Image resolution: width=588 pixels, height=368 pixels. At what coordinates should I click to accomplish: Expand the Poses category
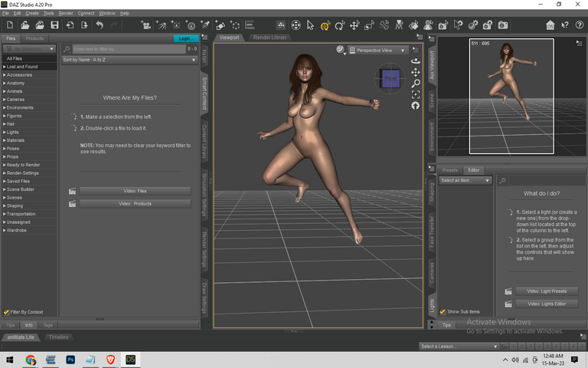tap(5, 148)
